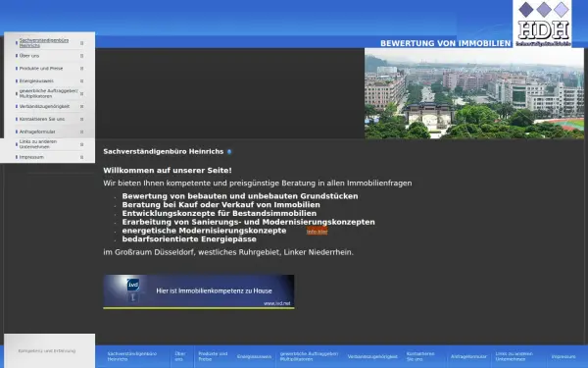Screen dimensions: 588x368
Task: Click the grid icon beside sidebar Impressum
Action: pos(81,157)
